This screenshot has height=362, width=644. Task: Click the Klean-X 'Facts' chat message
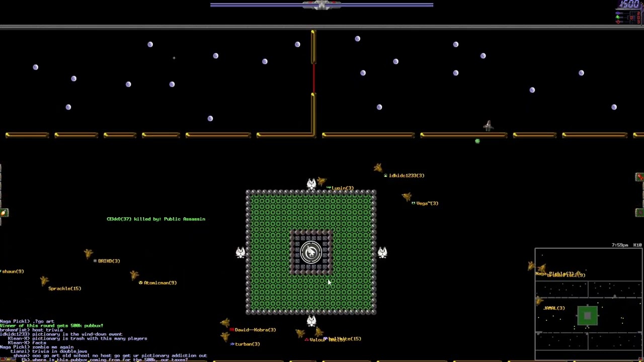coord(39,343)
